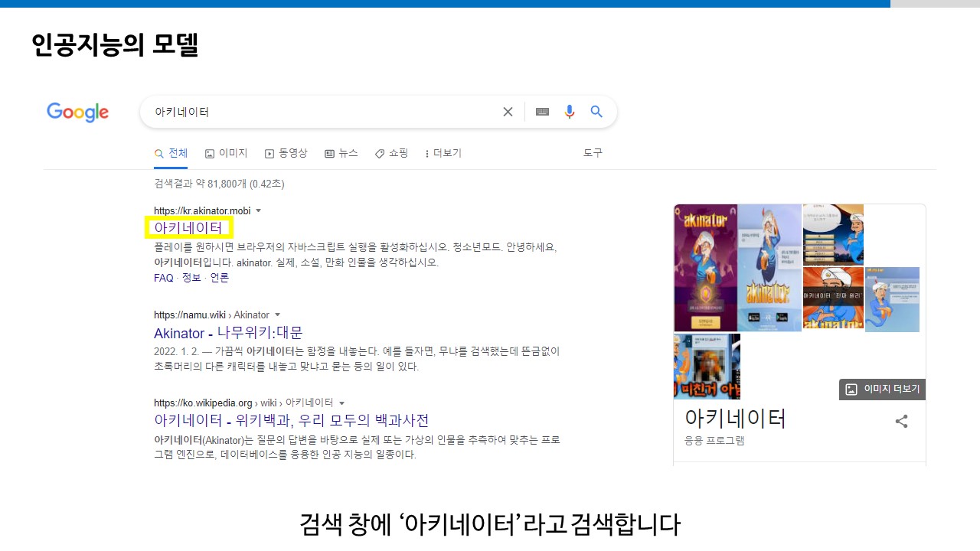Open the orange 아키네이터 진짜 원리 thumbnail
This screenshot has width=980, height=551.
(x=833, y=299)
